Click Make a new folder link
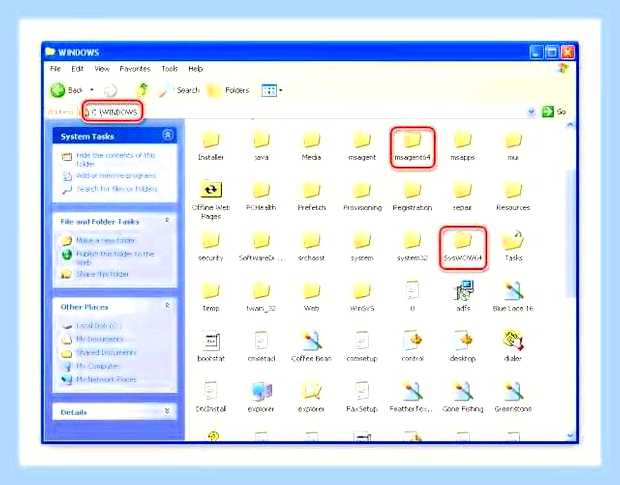 pyautogui.click(x=105, y=240)
